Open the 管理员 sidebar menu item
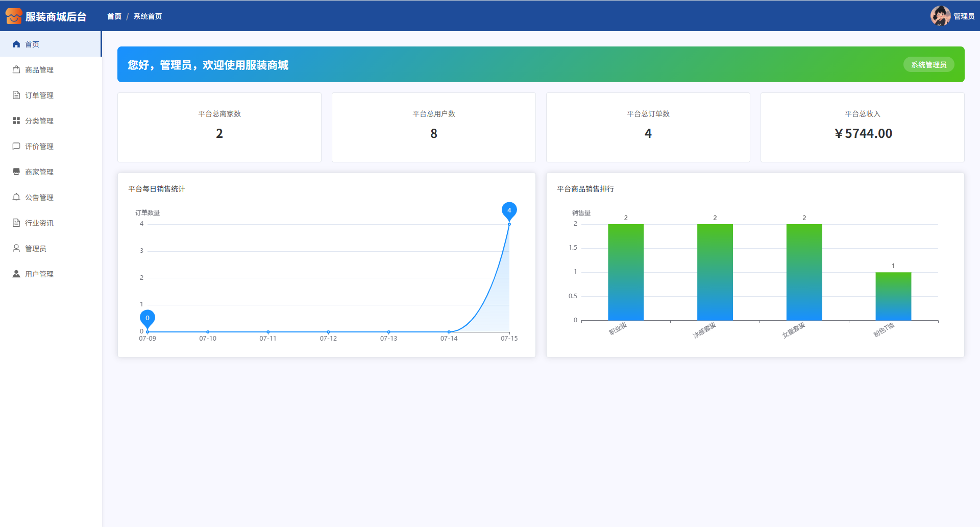980x527 pixels. coord(36,249)
